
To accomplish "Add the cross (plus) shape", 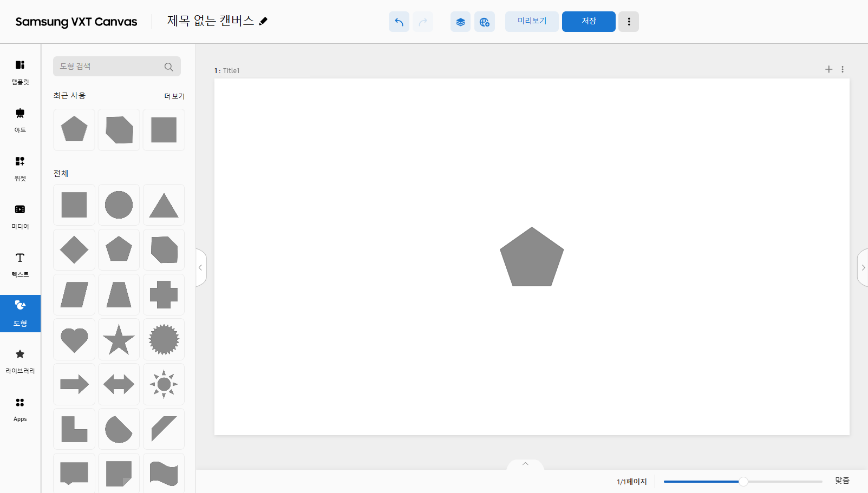I will (164, 294).
